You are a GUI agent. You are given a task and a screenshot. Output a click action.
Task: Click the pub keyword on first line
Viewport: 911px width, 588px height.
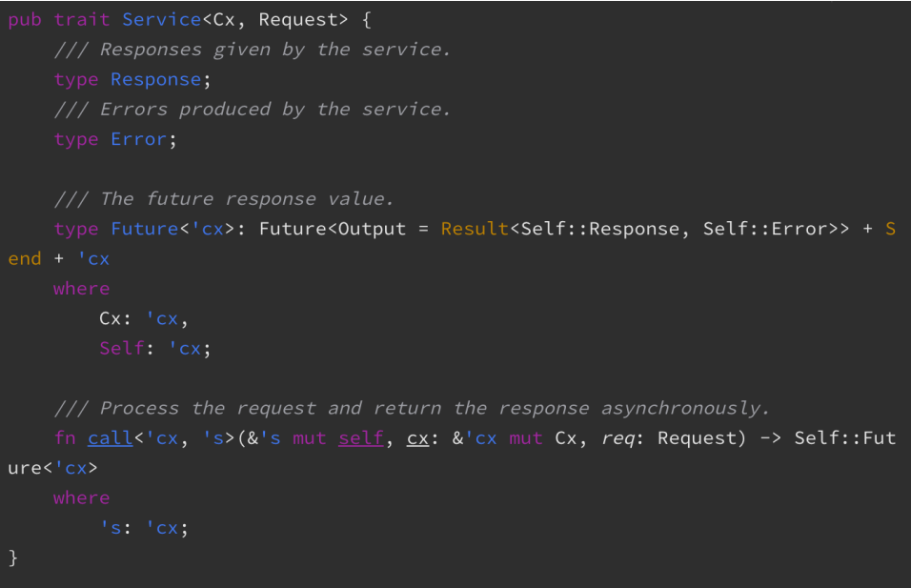click(25, 20)
